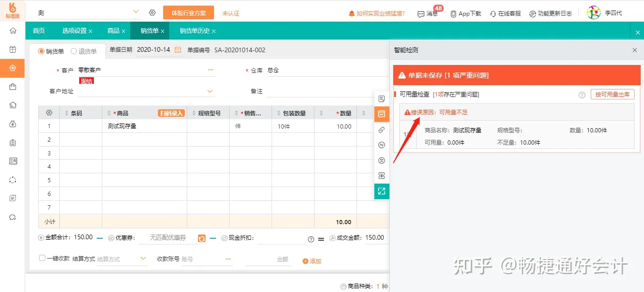This screenshot has height=292, width=644.
Task: Click the home icon in left sidebar
Action: pos(13,31)
